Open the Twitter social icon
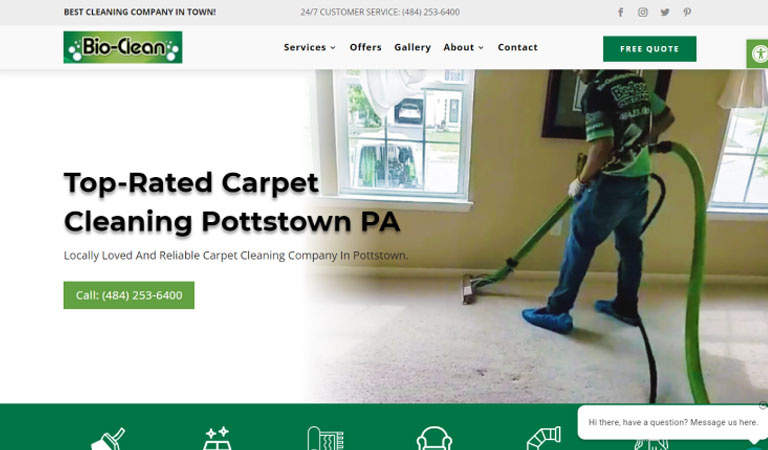This screenshot has height=450, width=768. (x=665, y=12)
